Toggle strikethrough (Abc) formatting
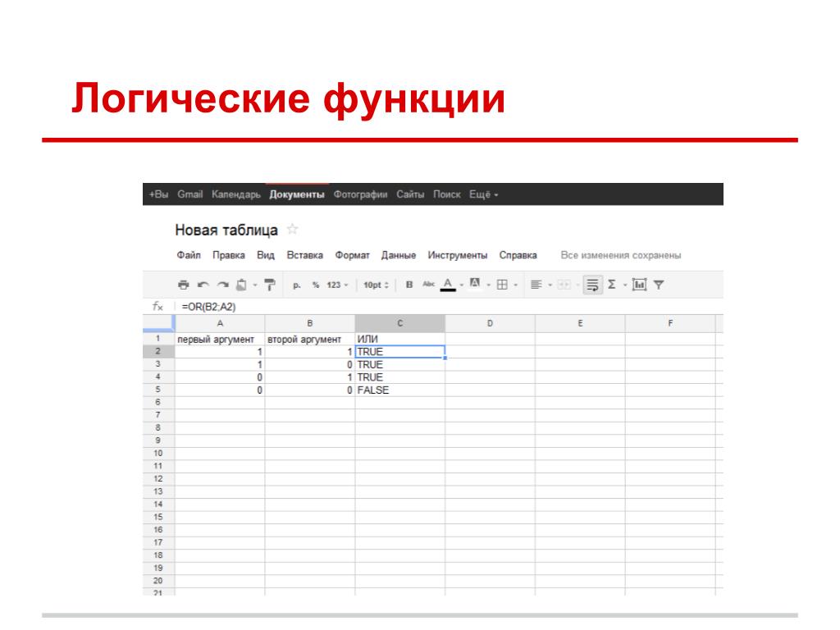This screenshot has width=840, height=630. [x=428, y=284]
